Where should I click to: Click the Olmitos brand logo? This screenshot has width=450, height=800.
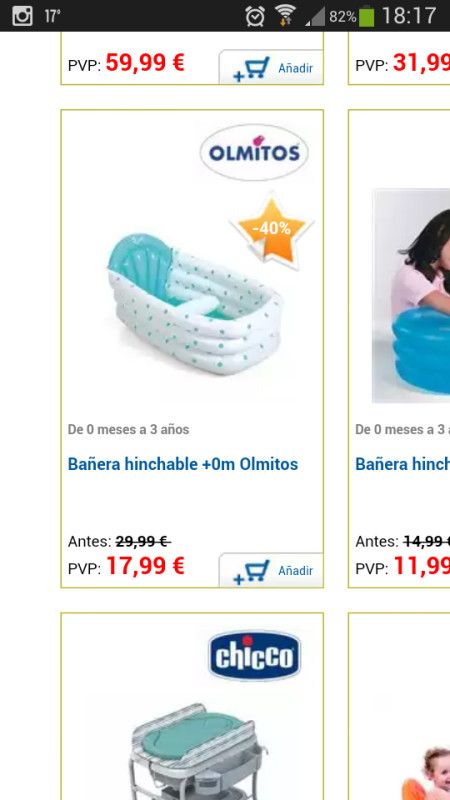[x=254, y=153]
